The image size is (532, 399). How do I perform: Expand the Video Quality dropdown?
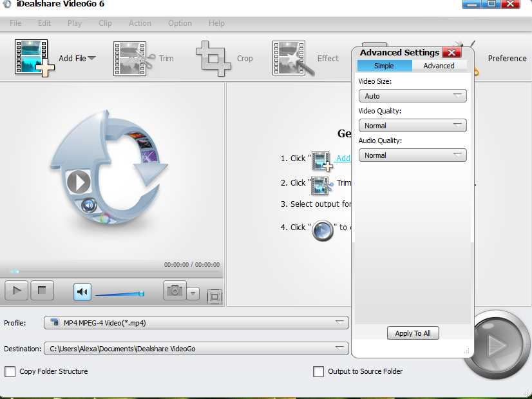(413, 125)
